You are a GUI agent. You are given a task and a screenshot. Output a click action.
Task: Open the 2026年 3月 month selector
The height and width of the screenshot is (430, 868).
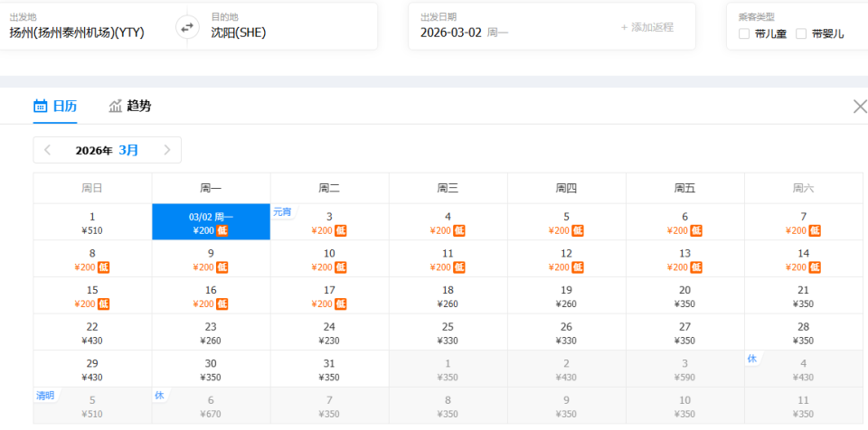coord(108,150)
